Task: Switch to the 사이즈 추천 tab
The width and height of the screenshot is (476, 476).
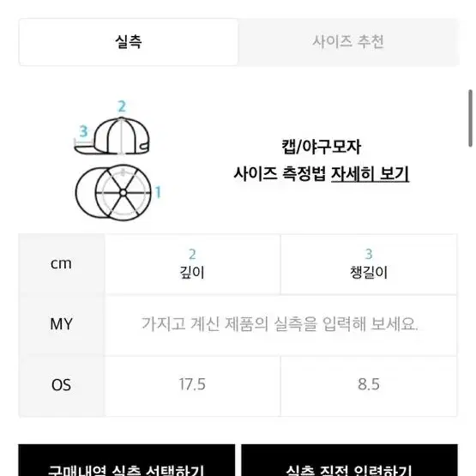Action: point(348,42)
